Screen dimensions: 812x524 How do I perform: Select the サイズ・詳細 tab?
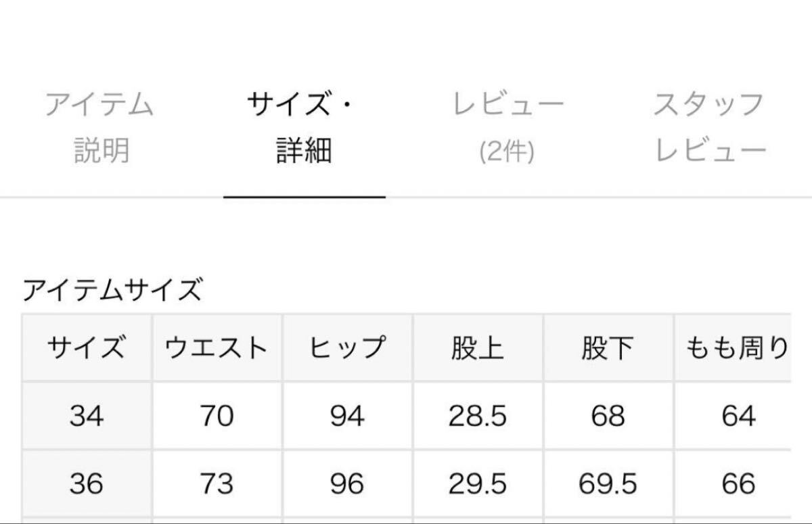pos(304,128)
